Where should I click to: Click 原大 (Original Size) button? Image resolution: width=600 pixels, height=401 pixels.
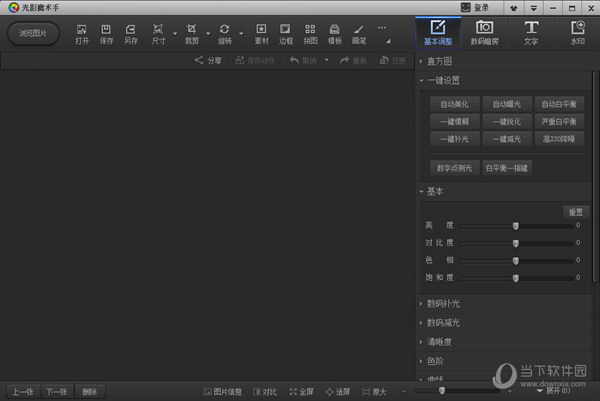coord(374,391)
